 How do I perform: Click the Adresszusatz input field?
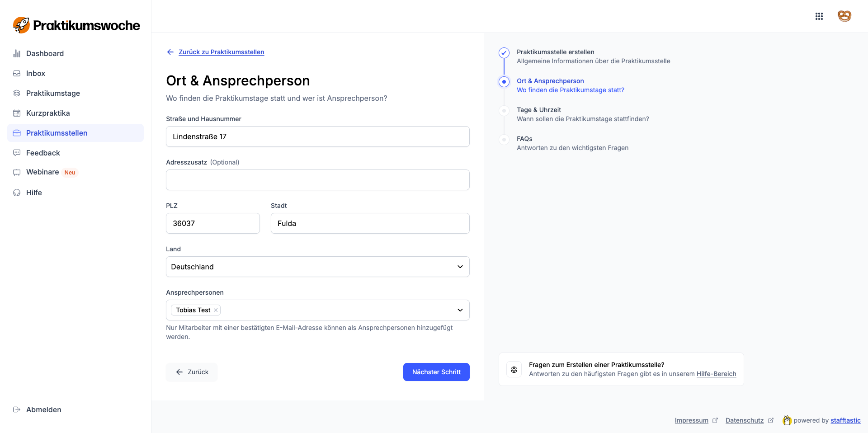tap(317, 180)
